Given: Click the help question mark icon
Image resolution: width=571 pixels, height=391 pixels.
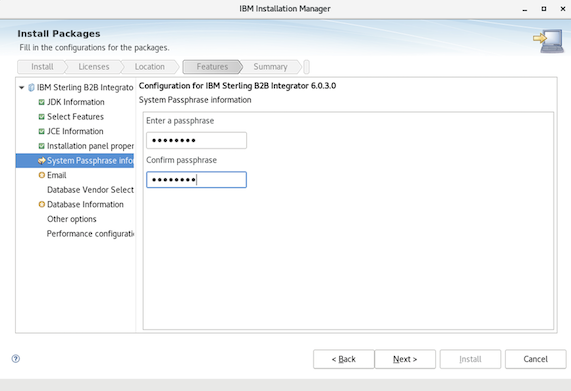Looking at the screenshot, I should pyautogui.click(x=16, y=359).
